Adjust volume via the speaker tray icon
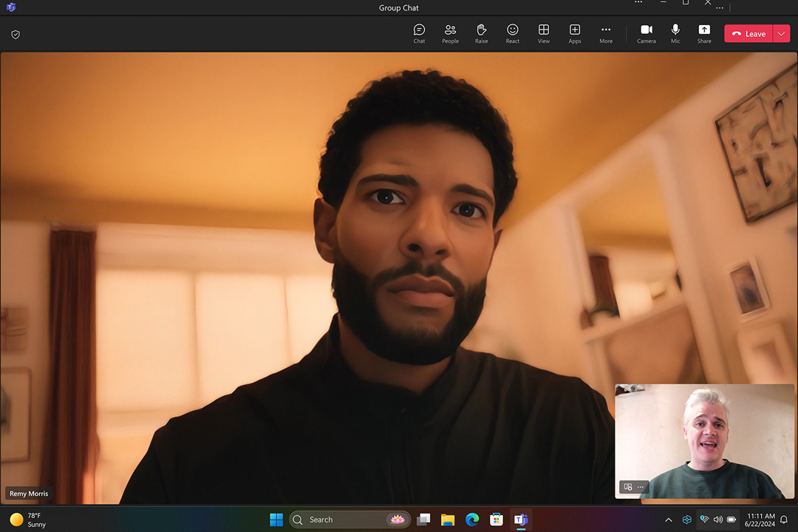 pyautogui.click(x=718, y=519)
